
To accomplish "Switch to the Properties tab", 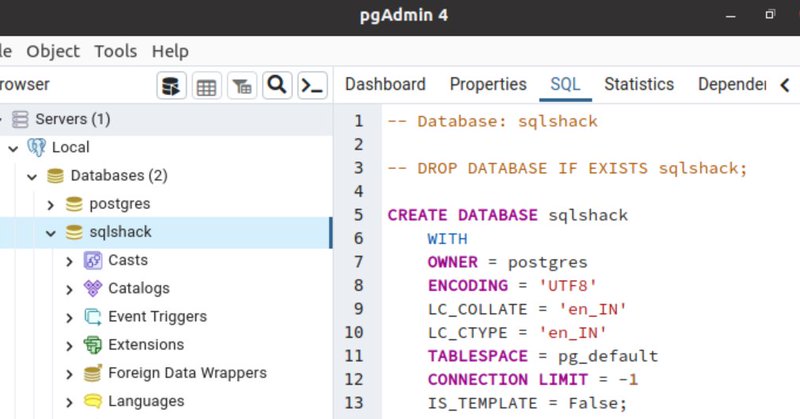I will (488, 84).
